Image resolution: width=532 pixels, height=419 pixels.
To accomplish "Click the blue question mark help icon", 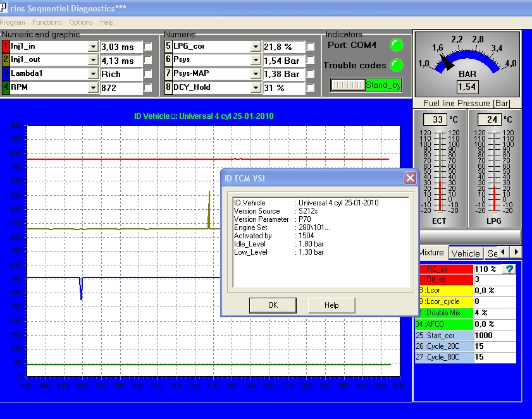I will 509,269.
